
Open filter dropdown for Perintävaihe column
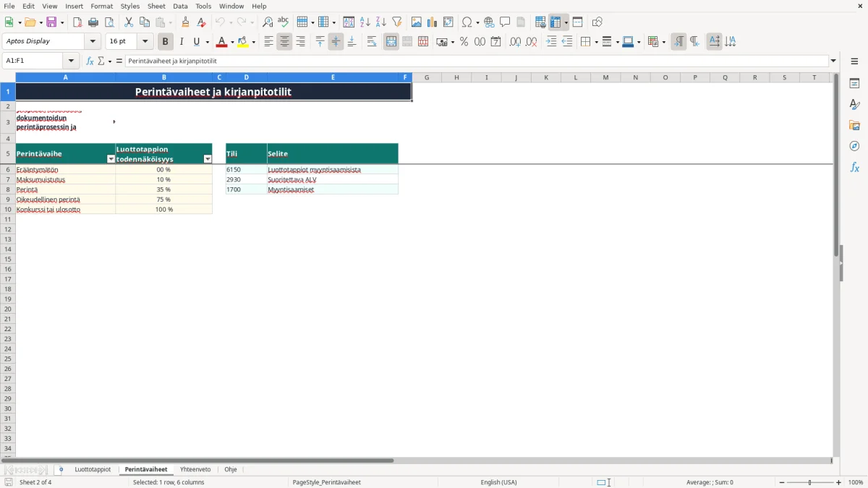coord(111,159)
